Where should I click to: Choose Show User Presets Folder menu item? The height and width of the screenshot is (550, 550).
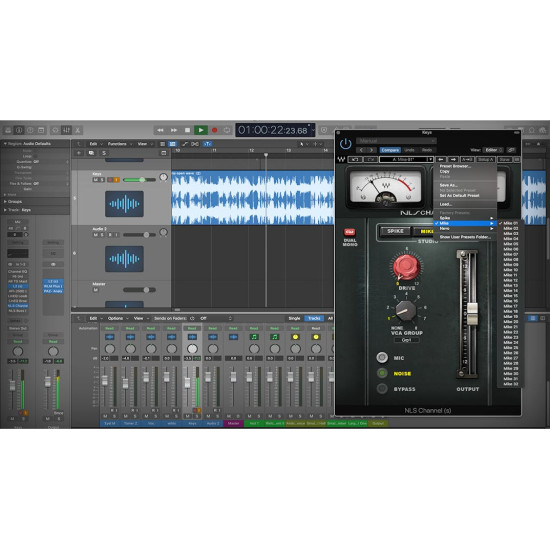[465, 237]
